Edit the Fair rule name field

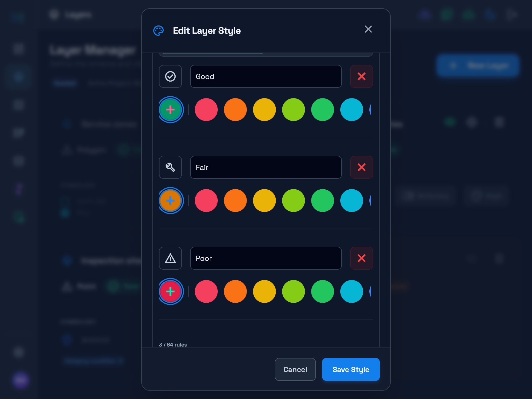tap(266, 167)
